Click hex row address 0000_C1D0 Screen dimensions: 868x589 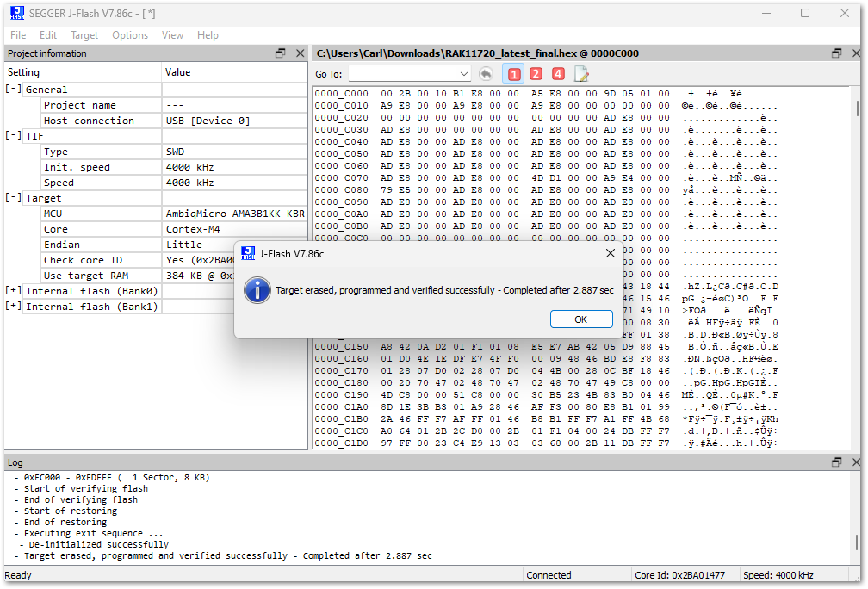(x=341, y=443)
